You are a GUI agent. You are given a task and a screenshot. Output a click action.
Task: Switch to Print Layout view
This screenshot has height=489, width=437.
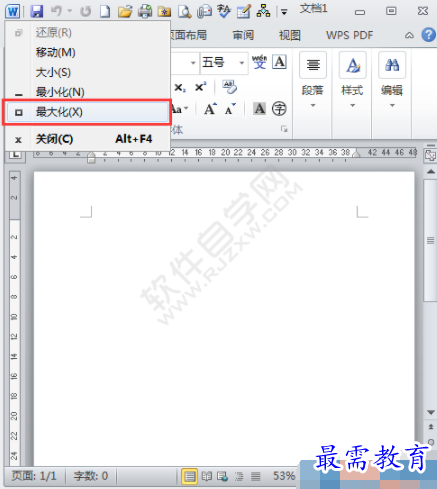[189, 476]
